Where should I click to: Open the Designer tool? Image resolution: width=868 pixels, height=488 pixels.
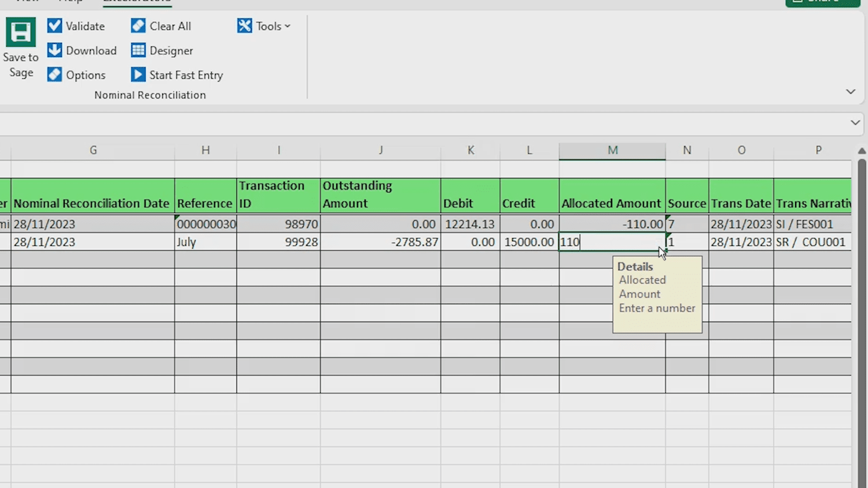162,50
